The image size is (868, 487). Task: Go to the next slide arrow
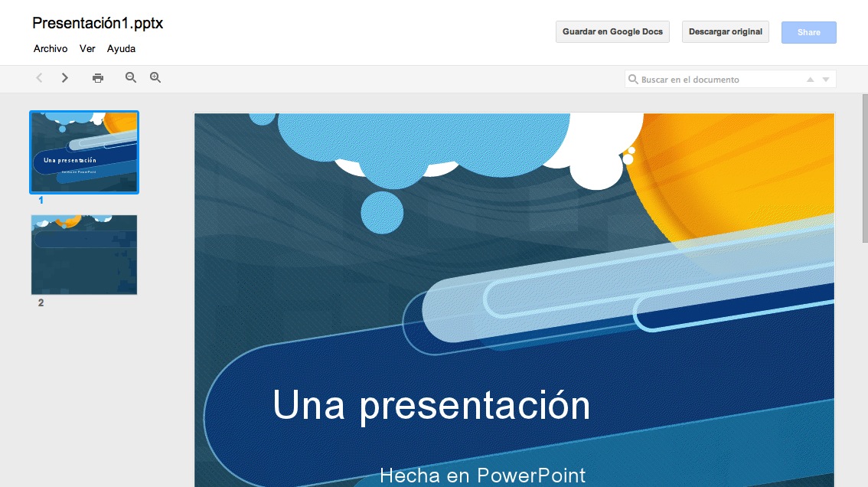point(65,77)
